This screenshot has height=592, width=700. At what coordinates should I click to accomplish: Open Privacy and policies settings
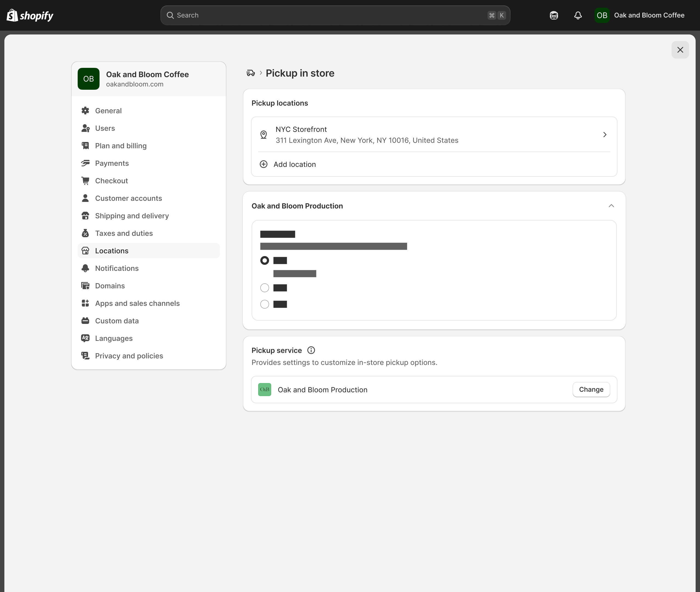point(148,356)
